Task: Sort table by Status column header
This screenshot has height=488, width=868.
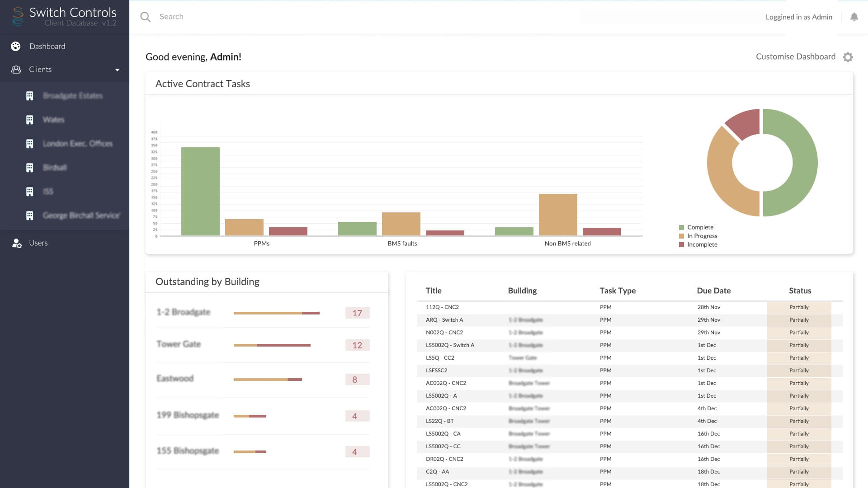Action: (x=800, y=291)
